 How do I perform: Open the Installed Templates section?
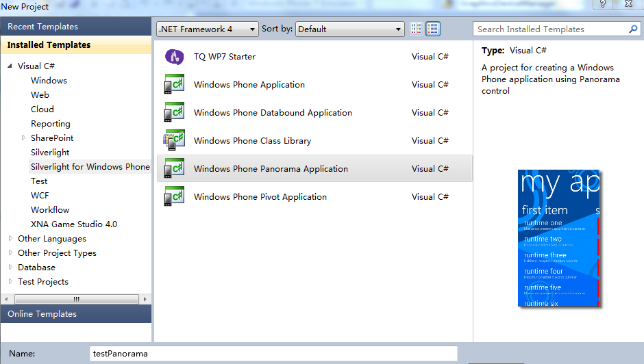(75, 44)
